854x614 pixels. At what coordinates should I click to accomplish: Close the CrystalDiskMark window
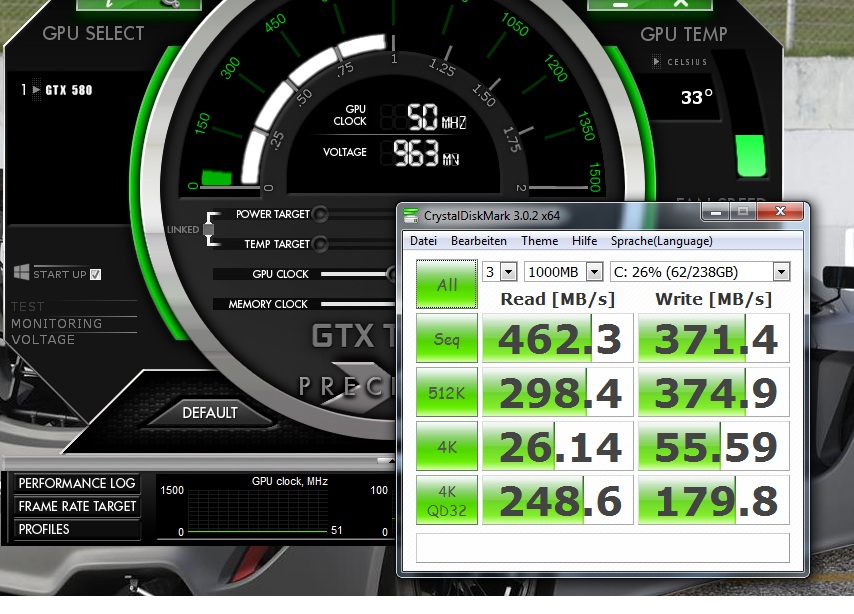(780, 211)
